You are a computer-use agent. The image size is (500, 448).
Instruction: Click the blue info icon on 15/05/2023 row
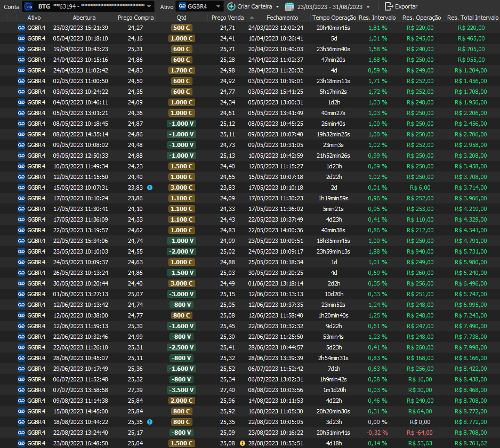(x=150, y=188)
